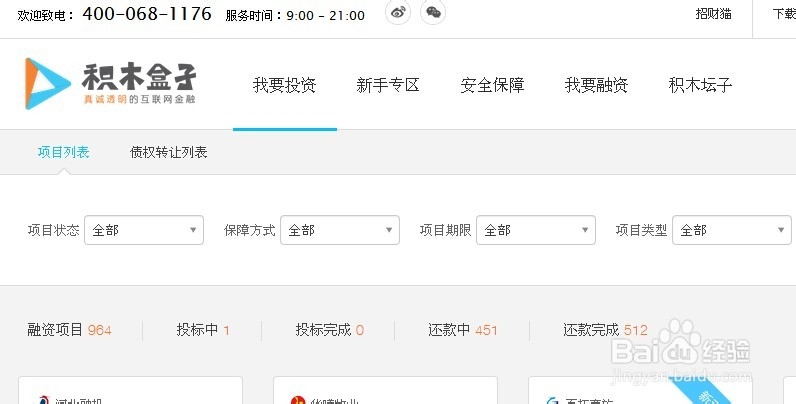
Task: Filter by 投标完成 0
Action: click(330, 330)
